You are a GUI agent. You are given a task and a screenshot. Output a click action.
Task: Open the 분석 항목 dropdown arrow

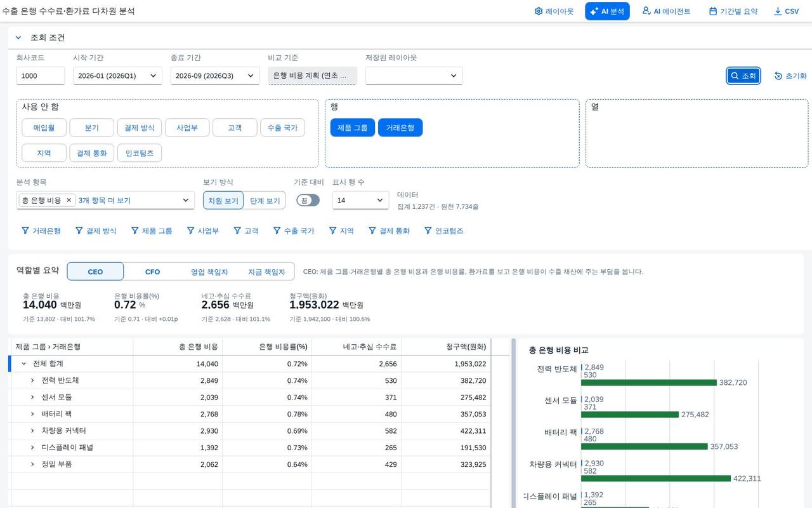pyautogui.click(x=186, y=200)
